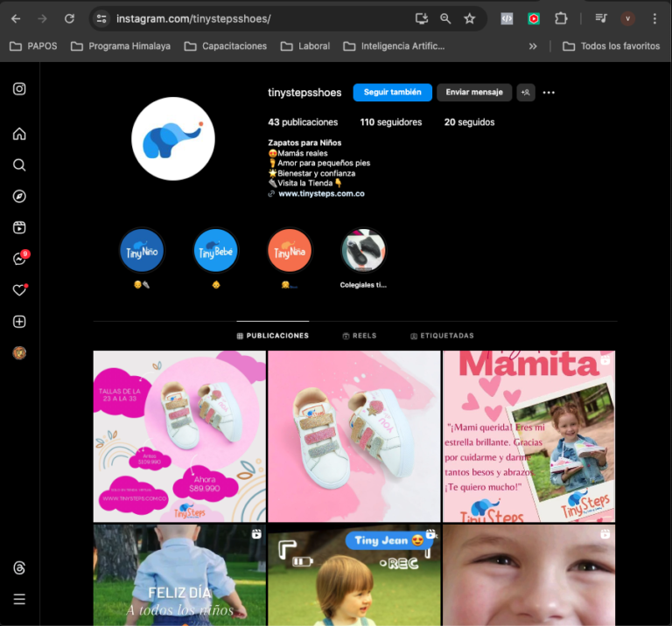The width and height of the screenshot is (672, 626).
Task: Open the Laboral bookmark folder
Action: (x=305, y=46)
